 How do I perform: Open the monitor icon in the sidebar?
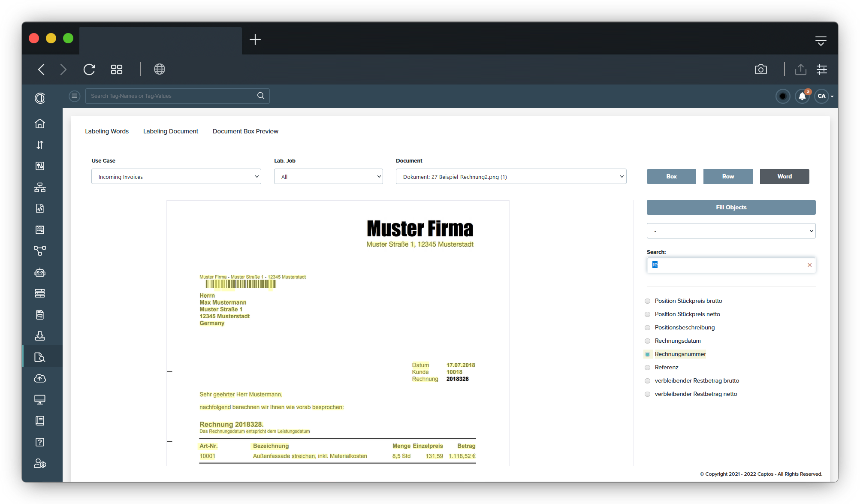40,400
